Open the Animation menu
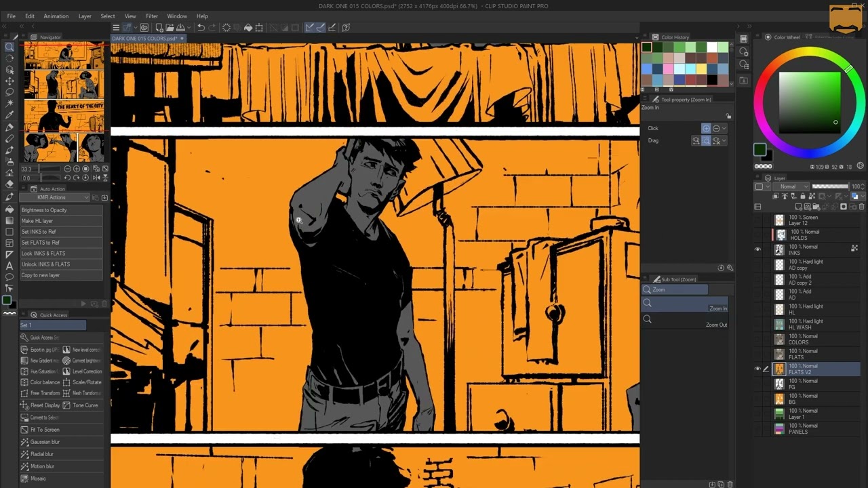The height and width of the screenshot is (488, 868). click(56, 16)
